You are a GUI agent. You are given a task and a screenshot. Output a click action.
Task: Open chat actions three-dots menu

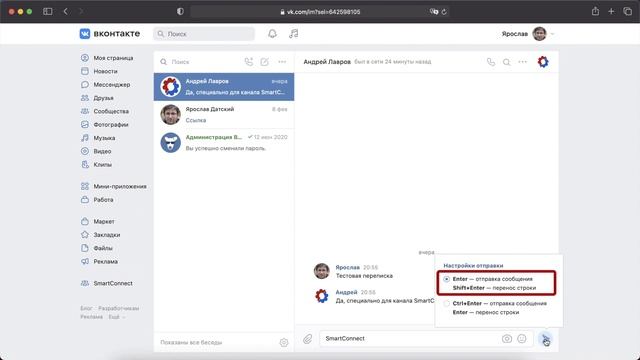click(x=522, y=62)
